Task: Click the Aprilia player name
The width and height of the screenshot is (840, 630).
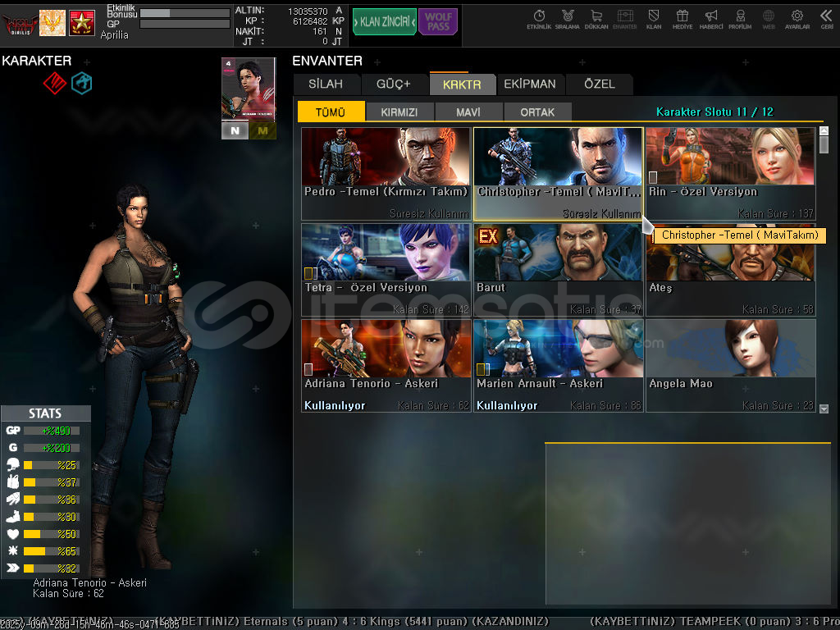Action: point(114,34)
